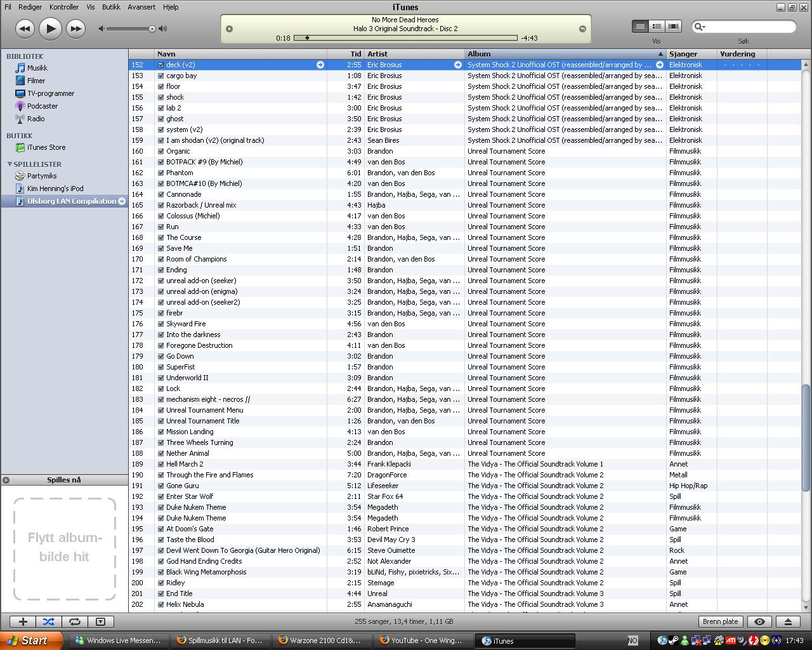The height and width of the screenshot is (650, 812).
Task: Click the album artwork drop area
Action: click(x=65, y=548)
